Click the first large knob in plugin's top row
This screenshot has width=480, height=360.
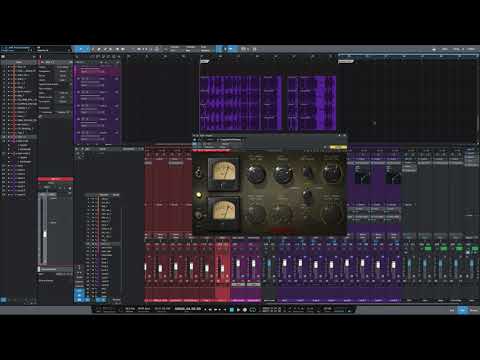256,174
